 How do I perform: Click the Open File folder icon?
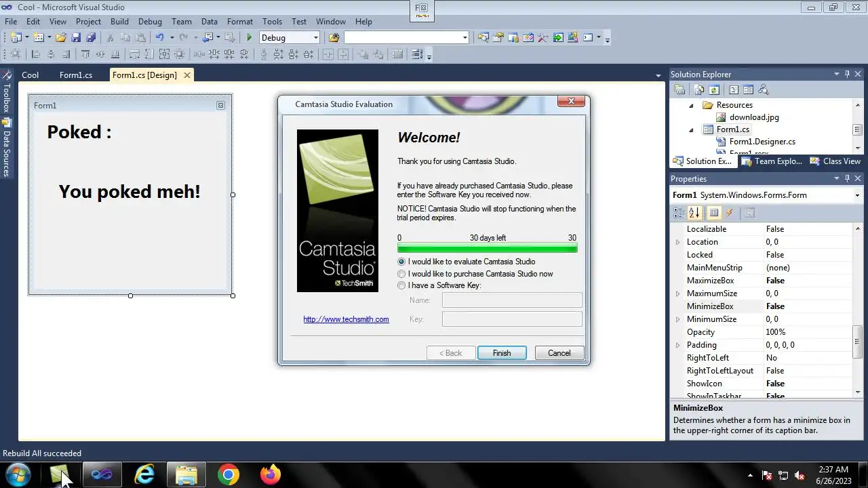pos(60,37)
